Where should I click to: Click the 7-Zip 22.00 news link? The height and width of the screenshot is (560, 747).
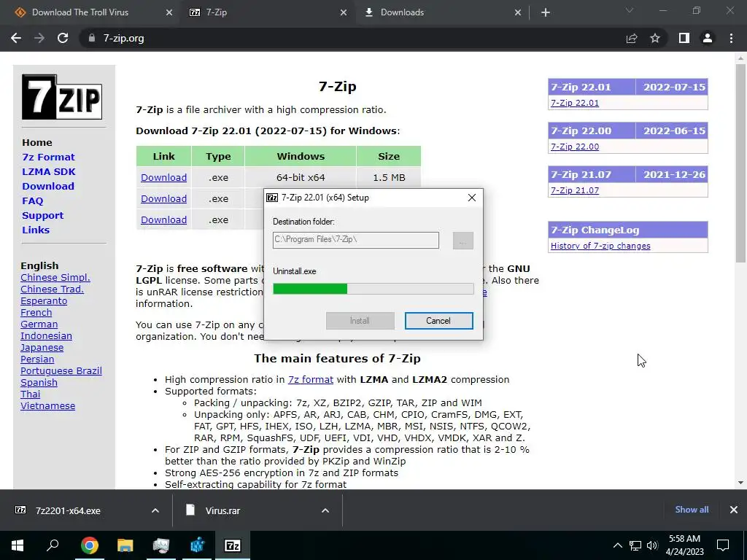click(575, 147)
